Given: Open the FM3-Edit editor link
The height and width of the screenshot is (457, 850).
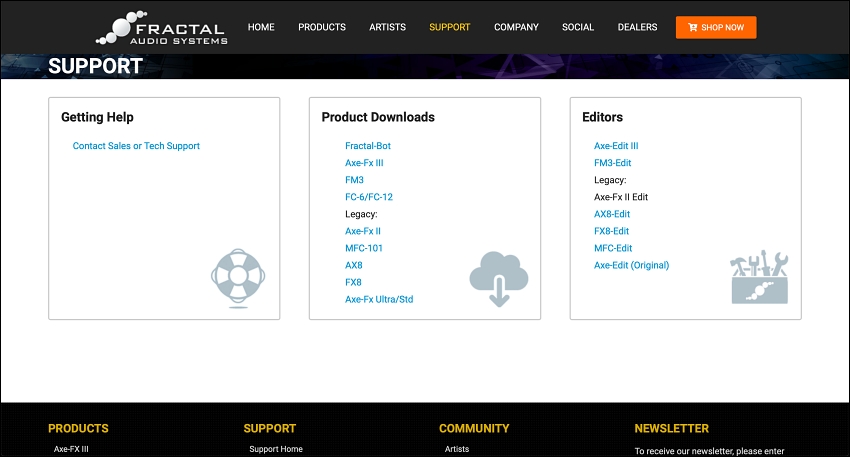Looking at the screenshot, I should click(613, 163).
